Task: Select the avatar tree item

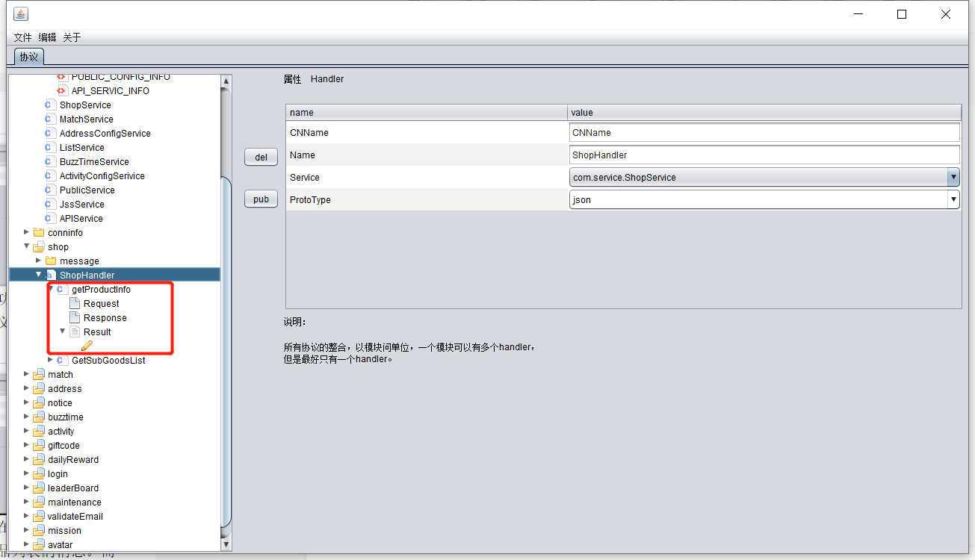Action: tap(61, 545)
